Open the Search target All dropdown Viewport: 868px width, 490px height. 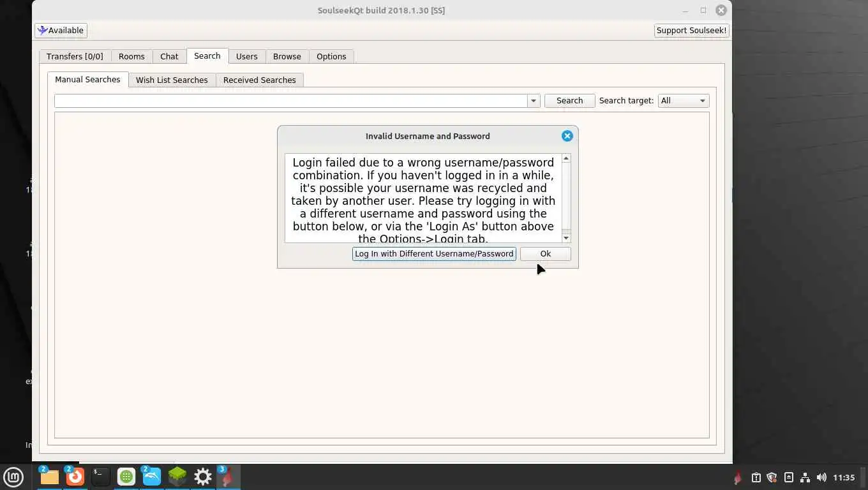[684, 101]
